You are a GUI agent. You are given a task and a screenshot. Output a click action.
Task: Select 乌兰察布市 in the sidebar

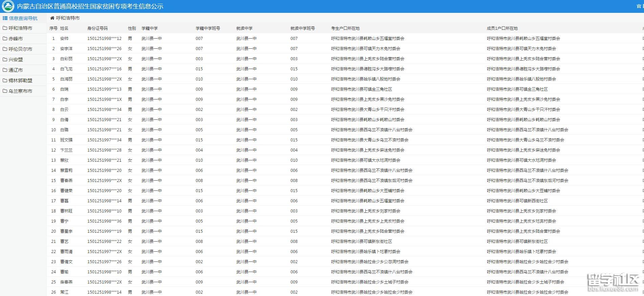20,91
